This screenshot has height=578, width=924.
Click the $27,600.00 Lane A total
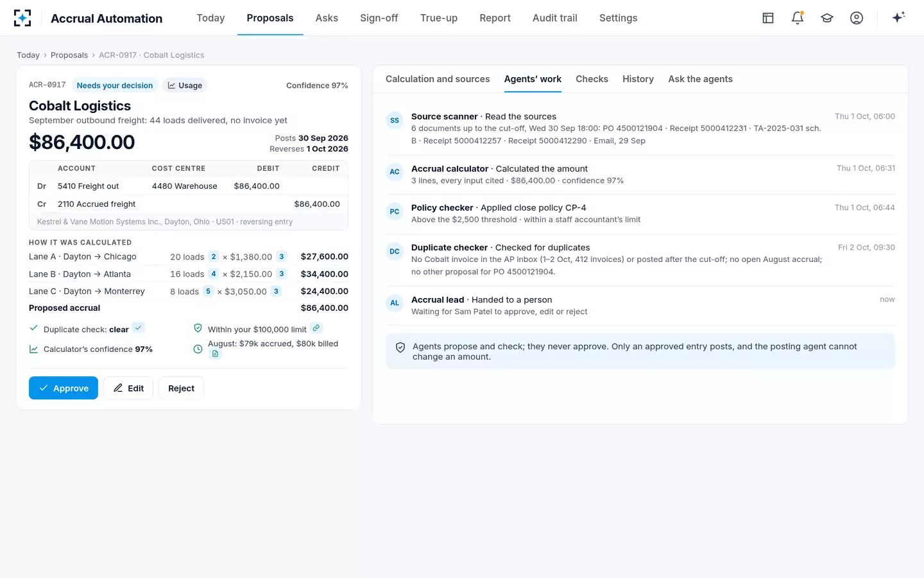coord(324,257)
